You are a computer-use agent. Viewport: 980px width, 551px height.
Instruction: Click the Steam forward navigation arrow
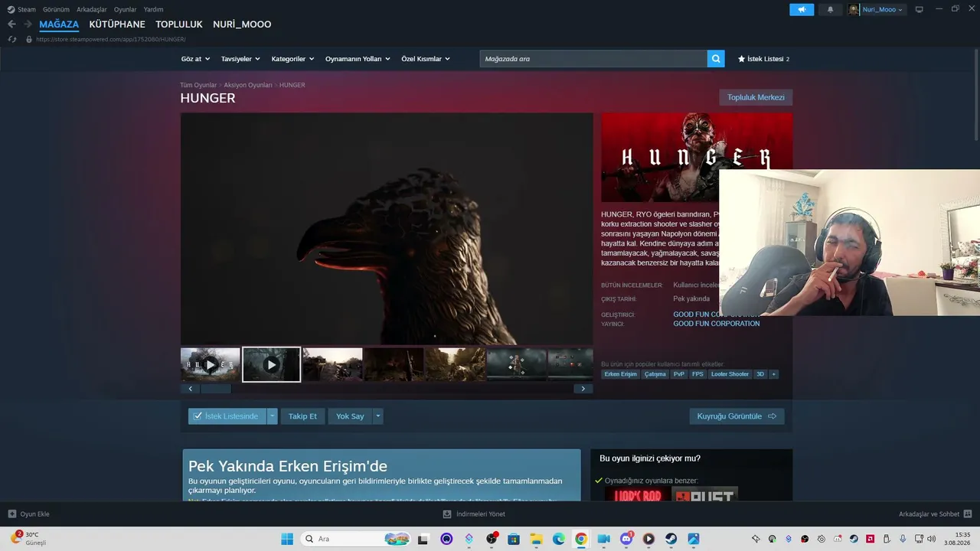tap(28, 24)
